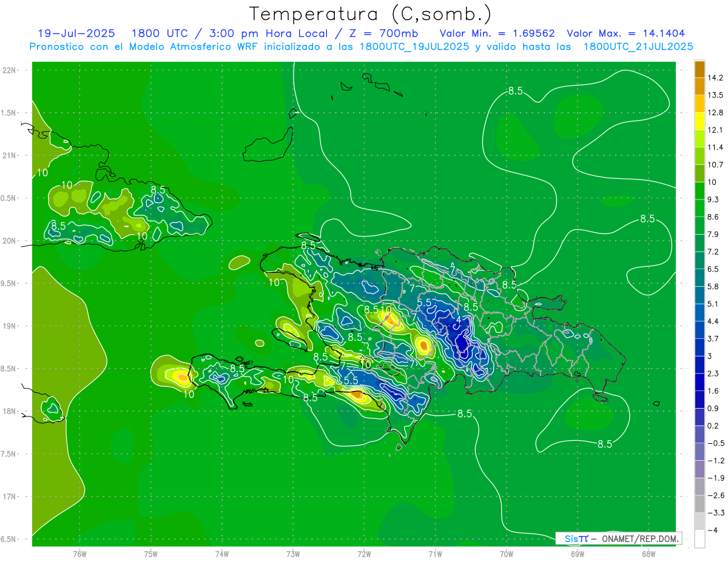The height and width of the screenshot is (562, 728).
Task: Click the '75W' longitude axis label
Action: point(151,554)
